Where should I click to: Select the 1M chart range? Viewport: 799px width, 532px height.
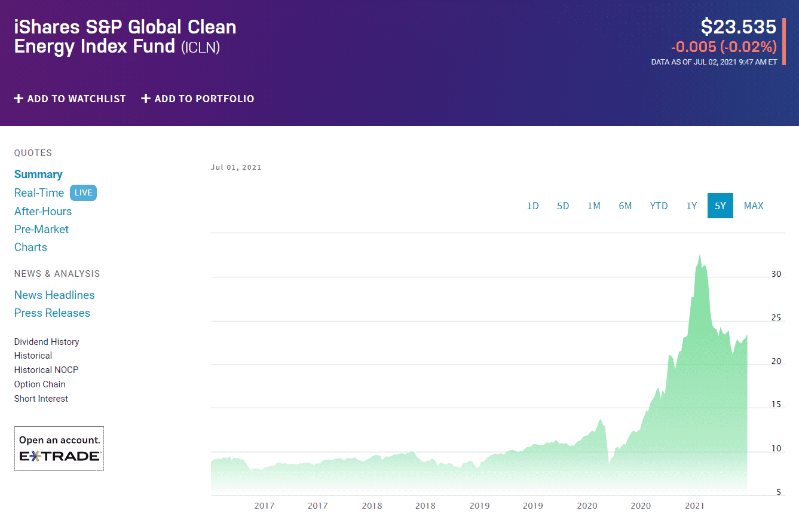pyautogui.click(x=593, y=206)
